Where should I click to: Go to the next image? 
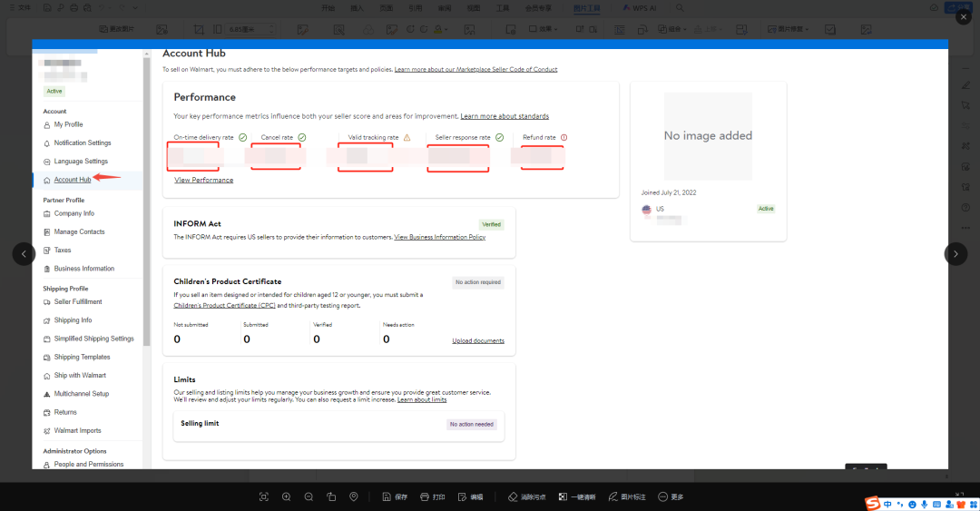[x=955, y=254]
